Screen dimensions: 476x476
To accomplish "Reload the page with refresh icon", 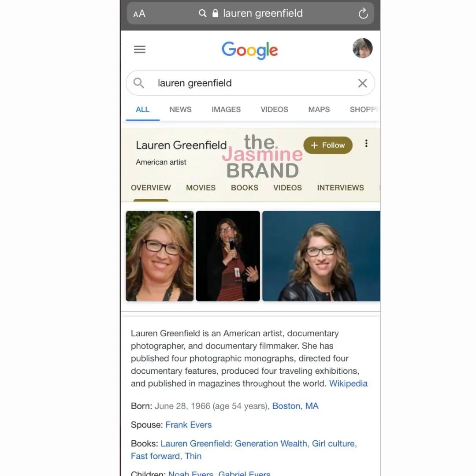I will pyautogui.click(x=363, y=13).
